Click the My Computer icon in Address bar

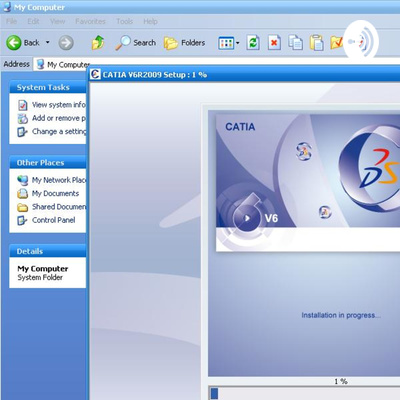(x=40, y=64)
